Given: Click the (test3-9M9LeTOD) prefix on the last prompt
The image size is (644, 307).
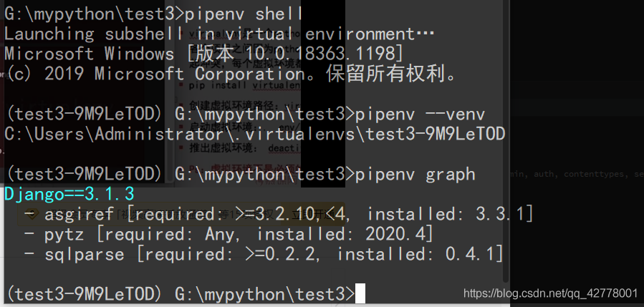Looking at the screenshot, I should pyautogui.click(x=85, y=293).
